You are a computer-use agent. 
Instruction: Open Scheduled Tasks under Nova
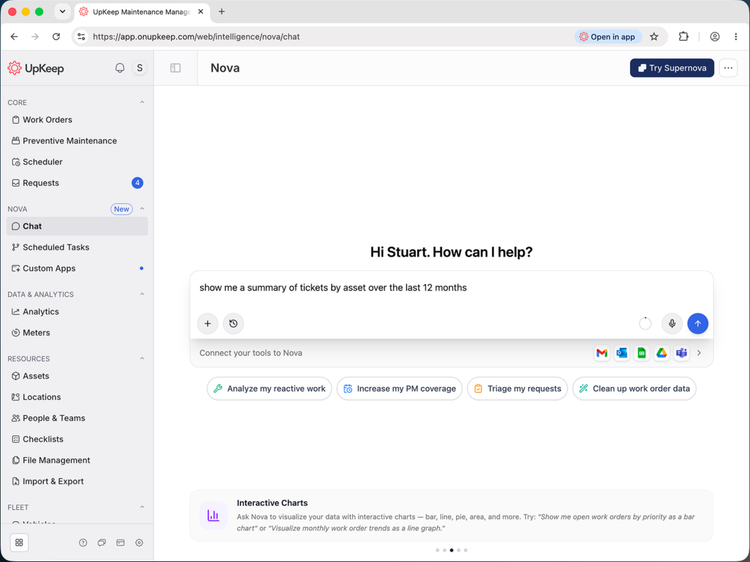pyautogui.click(x=77, y=247)
